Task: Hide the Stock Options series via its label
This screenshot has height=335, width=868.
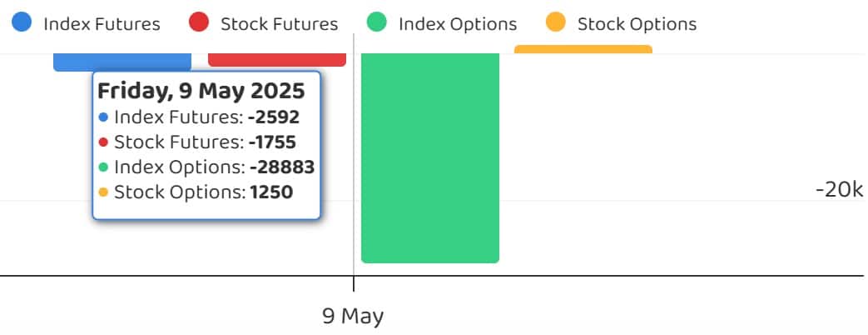Action: pos(637,24)
